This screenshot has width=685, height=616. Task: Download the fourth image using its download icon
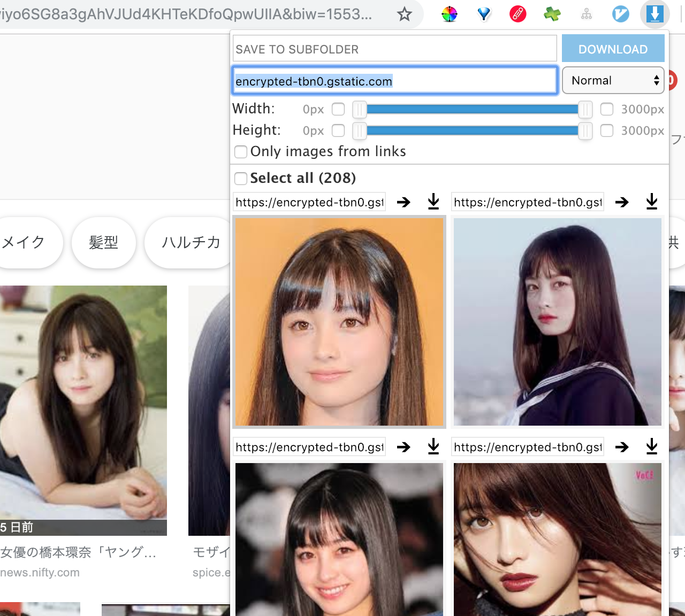click(652, 447)
